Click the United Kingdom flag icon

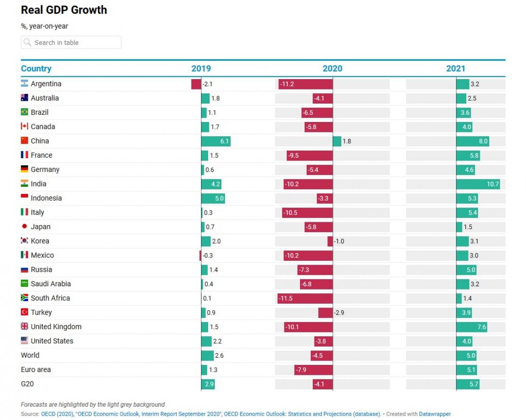pyautogui.click(x=24, y=326)
